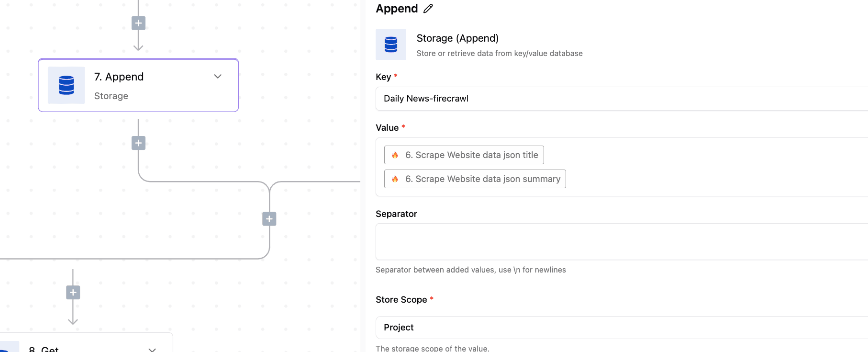868x352 pixels.
Task: Select the Scrape Website data json title chip
Action: tap(464, 155)
